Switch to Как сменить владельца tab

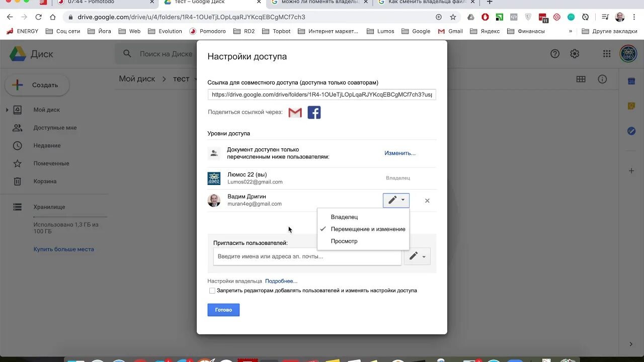(427, 2)
